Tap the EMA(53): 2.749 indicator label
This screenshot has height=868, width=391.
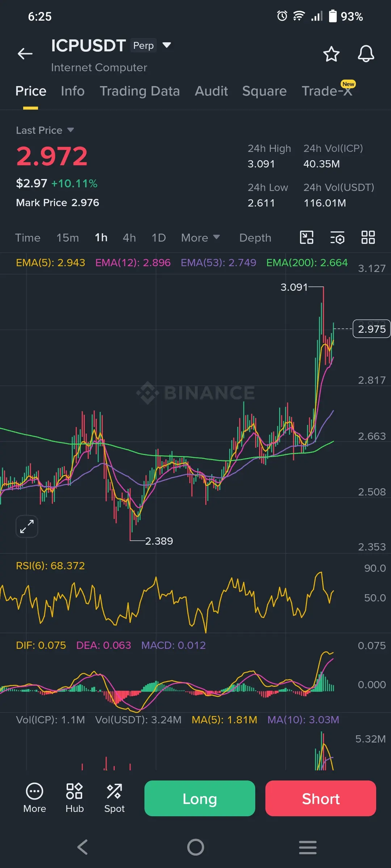[x=218, y=263]
